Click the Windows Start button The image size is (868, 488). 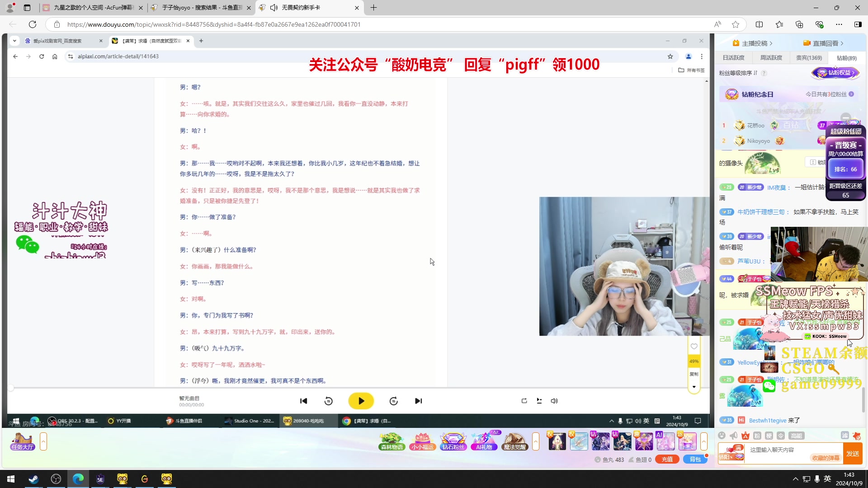[11, 479]
